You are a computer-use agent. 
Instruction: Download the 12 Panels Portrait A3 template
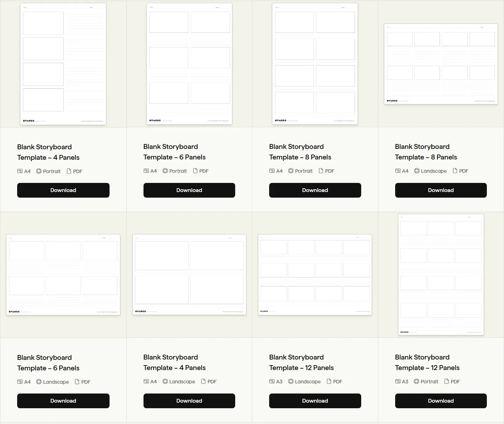[441, 401]
